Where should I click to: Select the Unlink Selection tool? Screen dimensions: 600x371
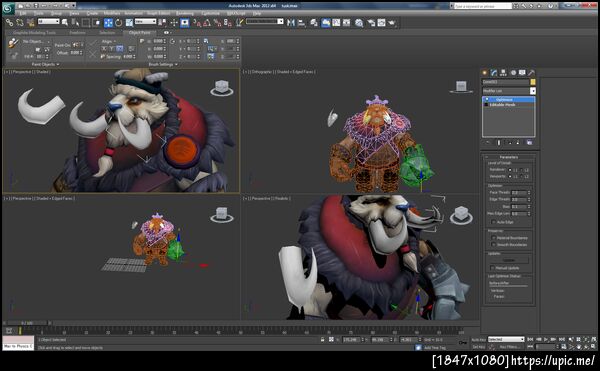click(x=20, y=23)
